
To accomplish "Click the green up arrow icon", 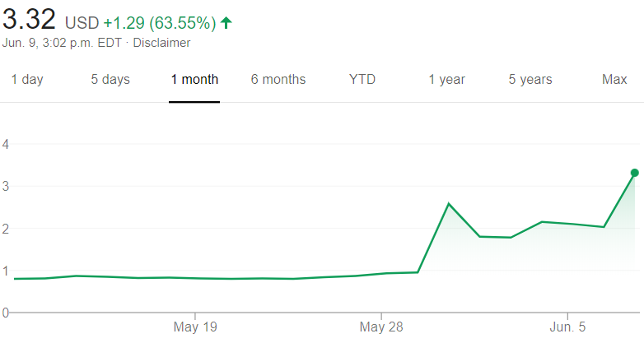I will click(x=226, y=22).
